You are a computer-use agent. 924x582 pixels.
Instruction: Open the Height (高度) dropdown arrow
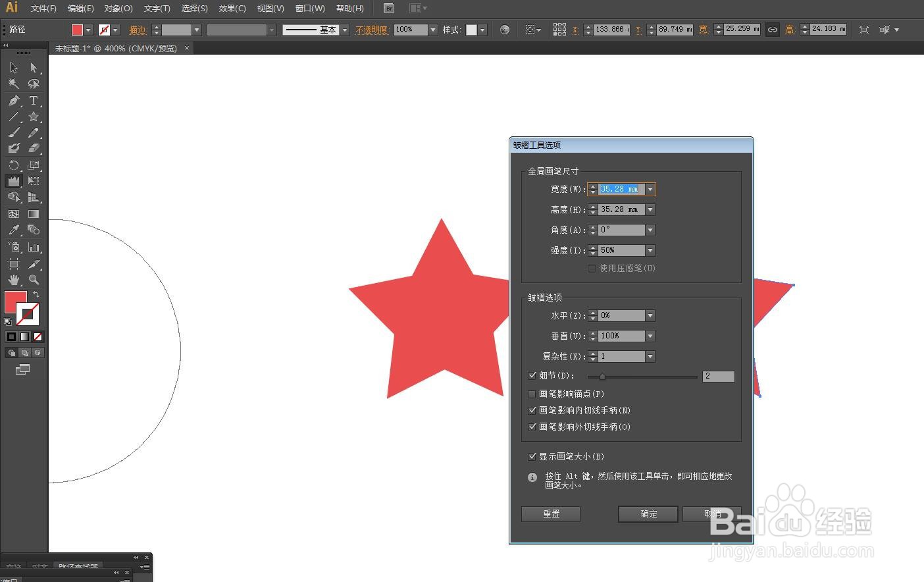pyautogui.click(x=650, y=209)
